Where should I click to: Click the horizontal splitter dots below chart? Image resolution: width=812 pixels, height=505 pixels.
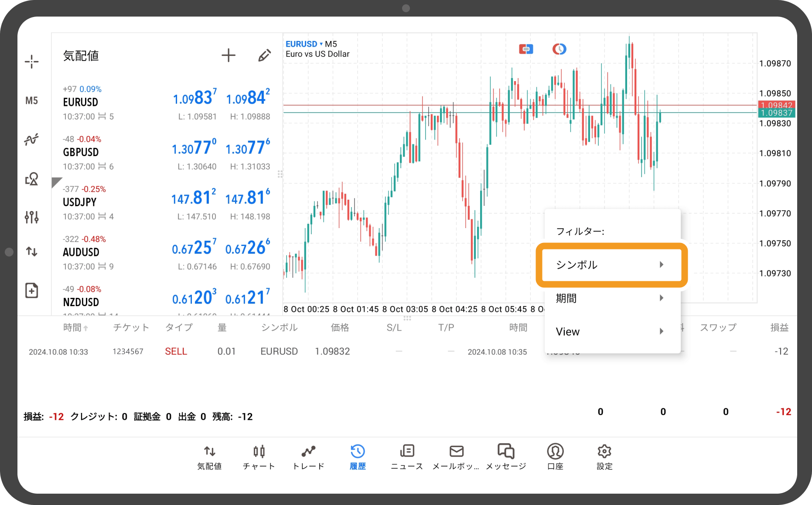[x=407, y=318]
